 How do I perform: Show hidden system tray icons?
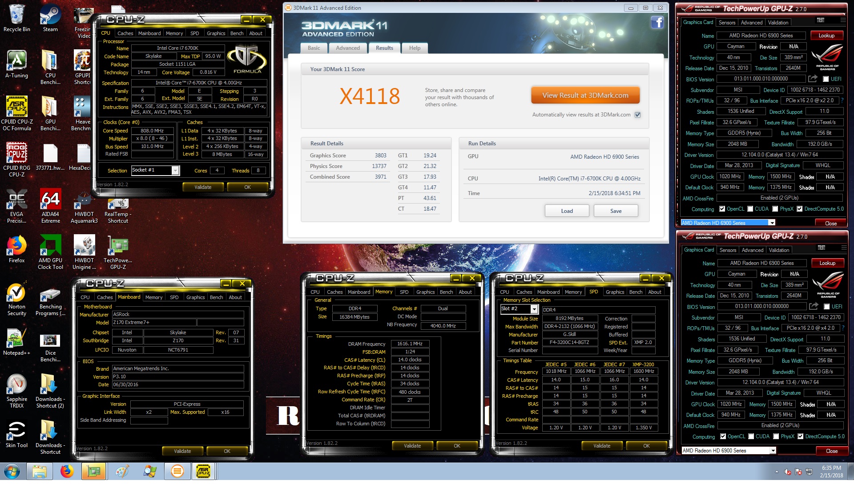[777, 472]
